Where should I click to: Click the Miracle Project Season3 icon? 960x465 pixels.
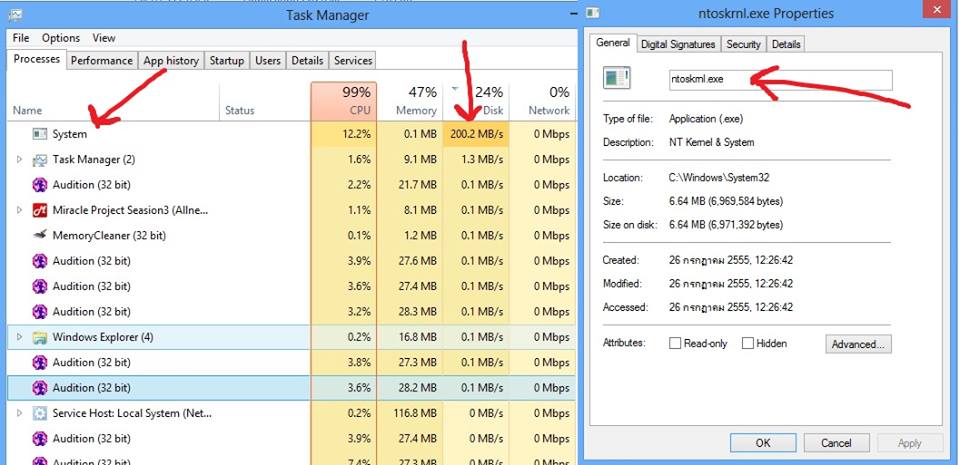(x=40, y=210)
